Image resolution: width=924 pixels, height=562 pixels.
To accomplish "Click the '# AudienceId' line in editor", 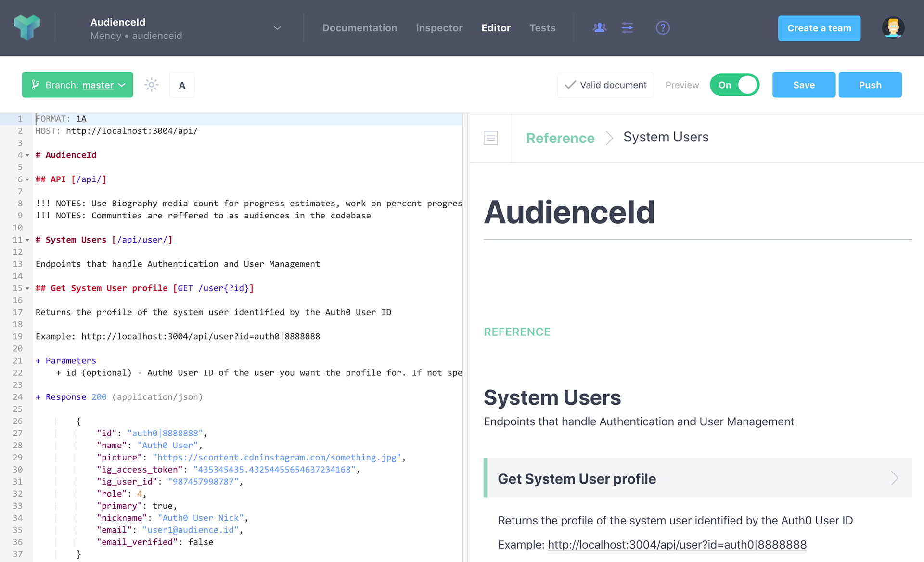I will [x=66, y=155].
